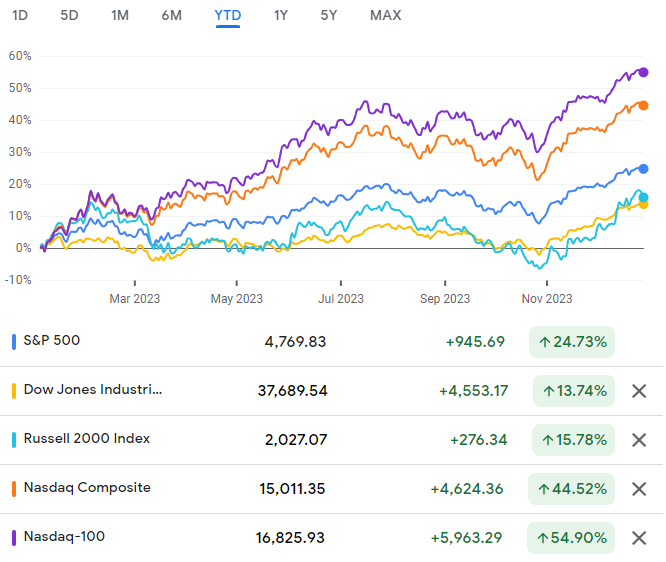Click the blue S&P 500 endpoint dot
The image size is (666, 562).
click(x=643, y=169)
